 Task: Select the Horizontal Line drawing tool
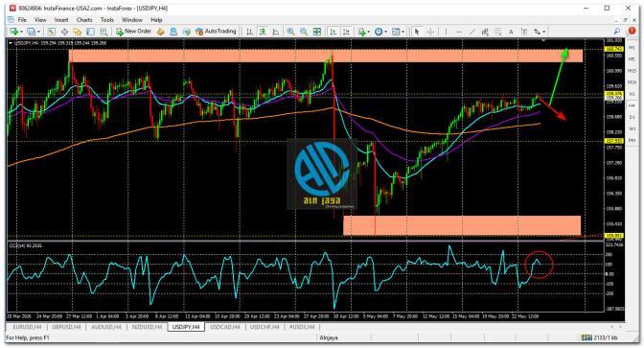tap(459, 32)
